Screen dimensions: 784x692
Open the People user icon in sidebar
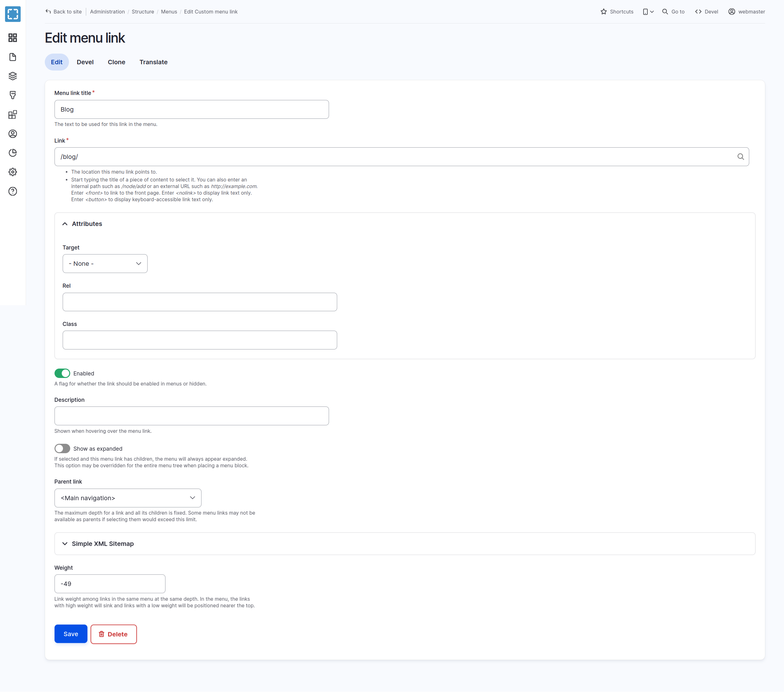tap(13, 134)
